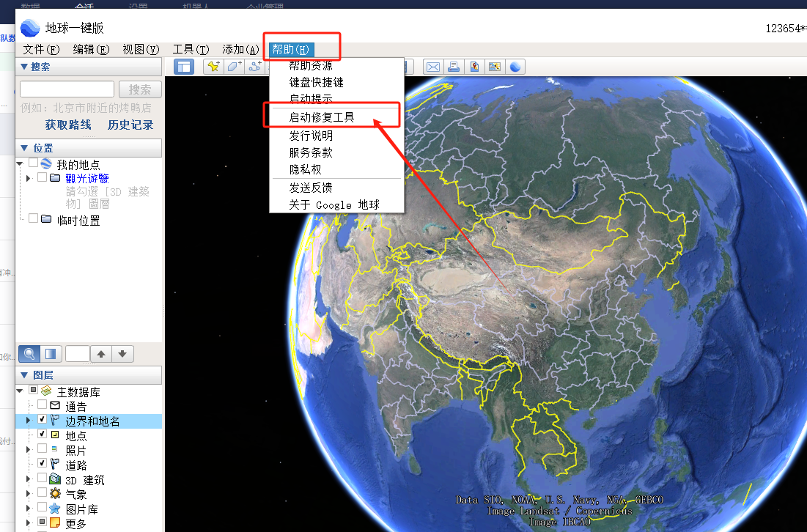Collapse the 主数据库 tree node

click(x=20, y=391)
